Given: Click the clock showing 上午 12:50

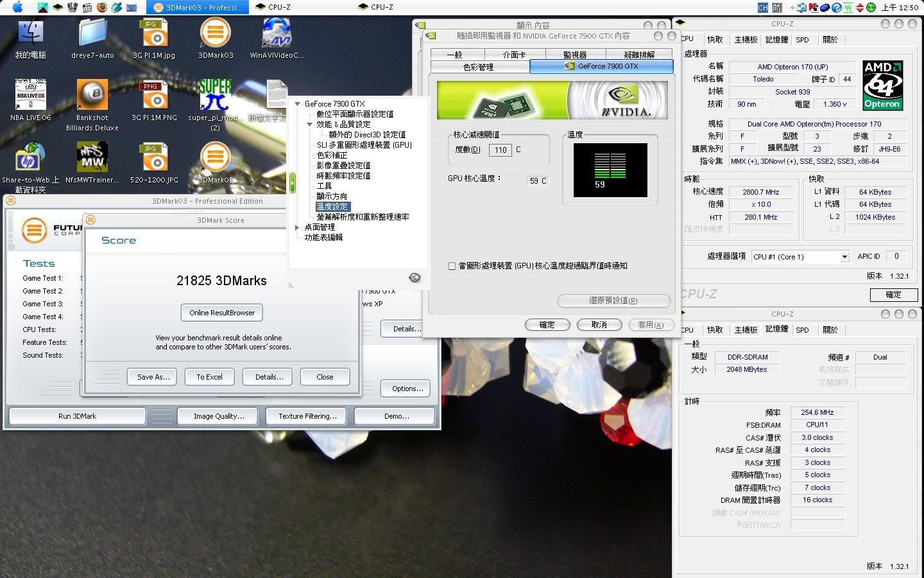Looking at the screenshot, I should click(900, 8).
